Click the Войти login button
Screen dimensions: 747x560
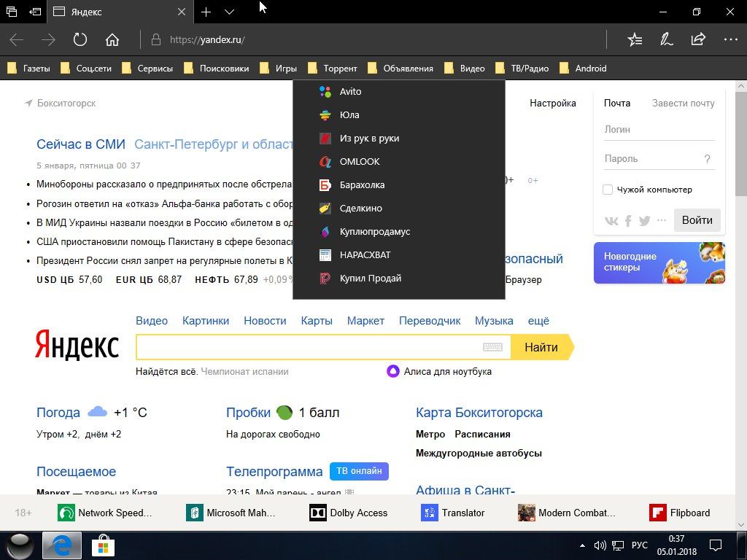click(697, 220)
